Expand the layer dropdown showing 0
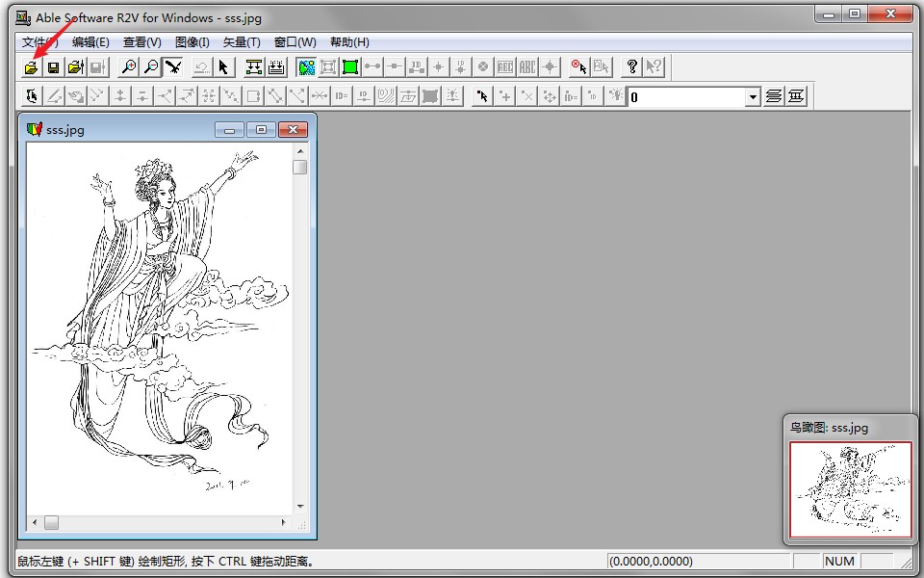Image resolution: width=924 pixels, height=578 pixels. pos(753,97)
